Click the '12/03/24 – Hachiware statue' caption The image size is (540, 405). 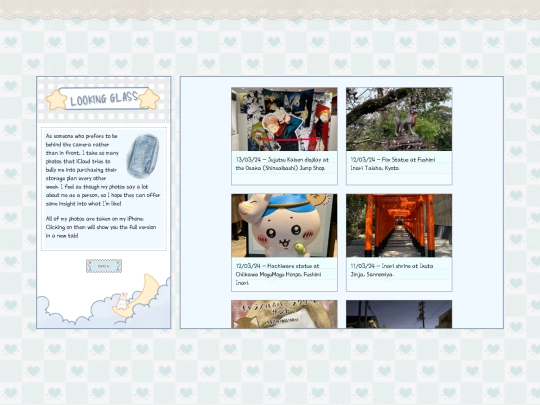tap(278, 274)
